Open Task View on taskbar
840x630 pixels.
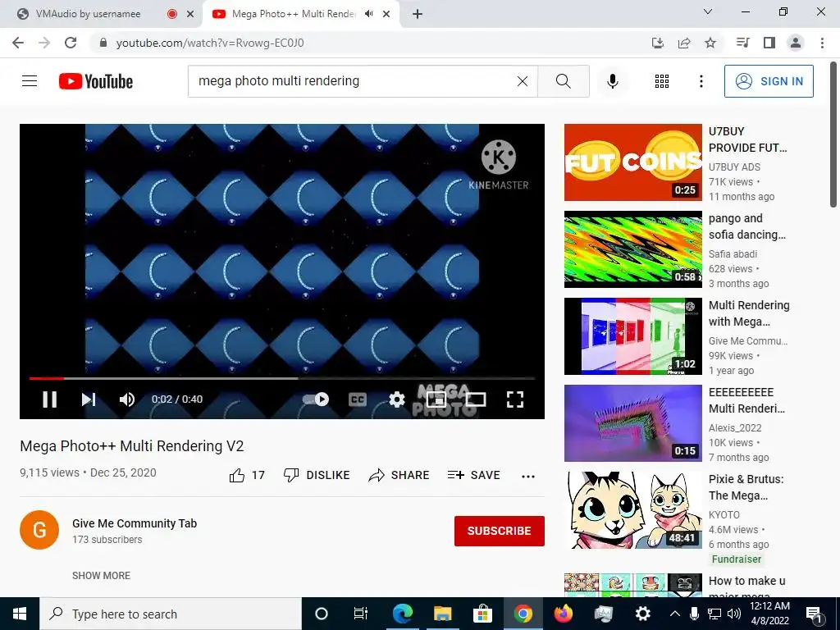361,614
